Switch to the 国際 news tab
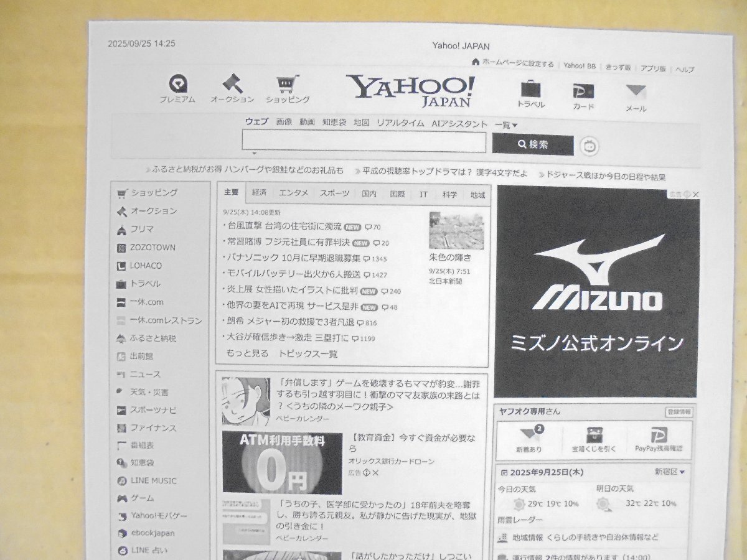 (397, 194)
